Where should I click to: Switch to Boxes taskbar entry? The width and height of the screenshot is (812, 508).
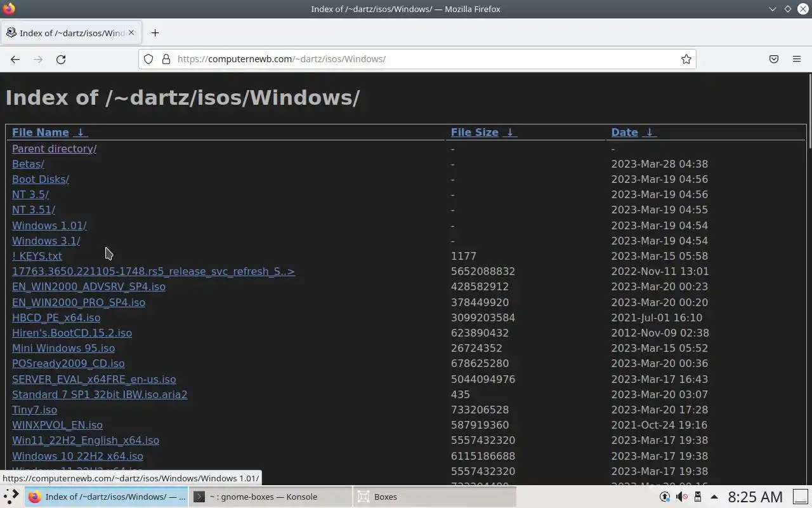click(x=434, y=497)
